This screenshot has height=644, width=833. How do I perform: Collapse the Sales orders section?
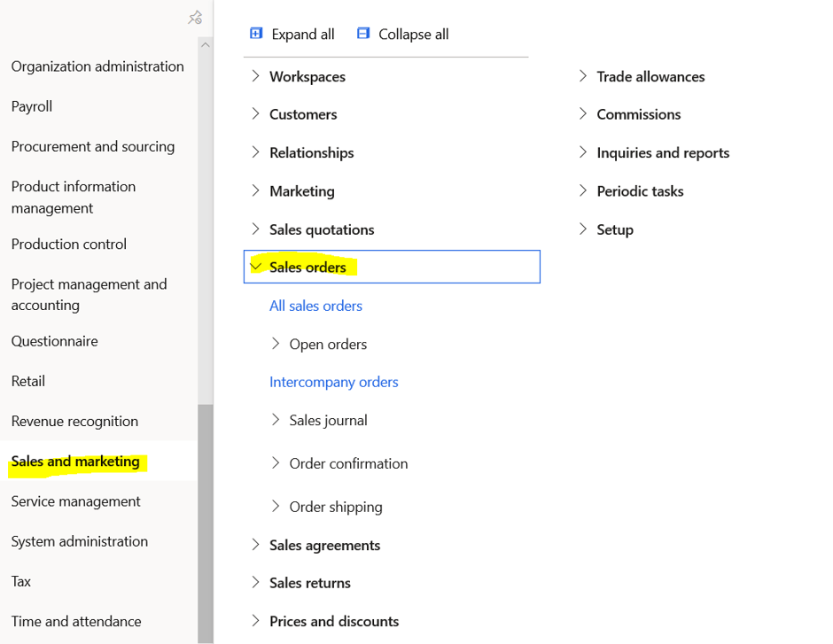coord(256,267)
